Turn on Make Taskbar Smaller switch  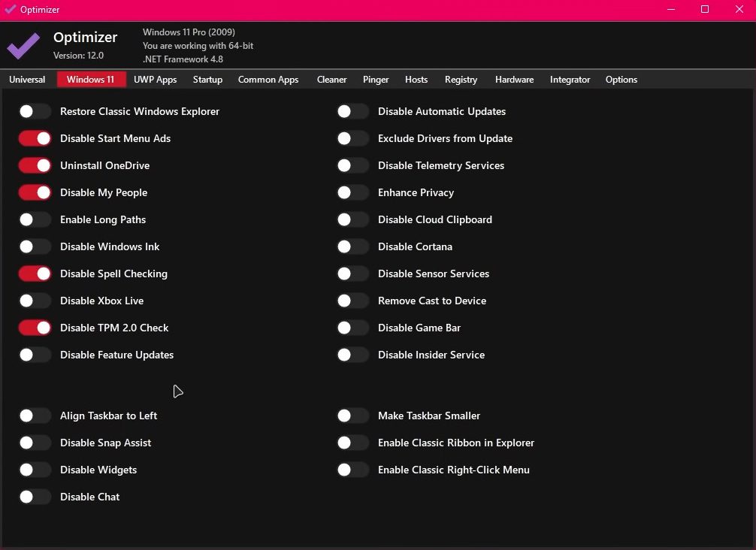[x=353, y=416]
